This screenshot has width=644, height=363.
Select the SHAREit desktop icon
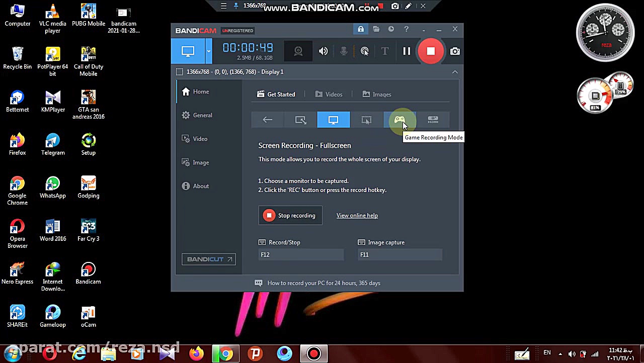coord(18,316)
